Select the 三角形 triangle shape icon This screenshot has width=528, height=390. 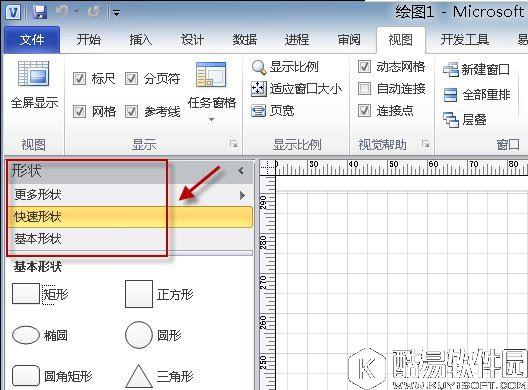coord(139,377)
